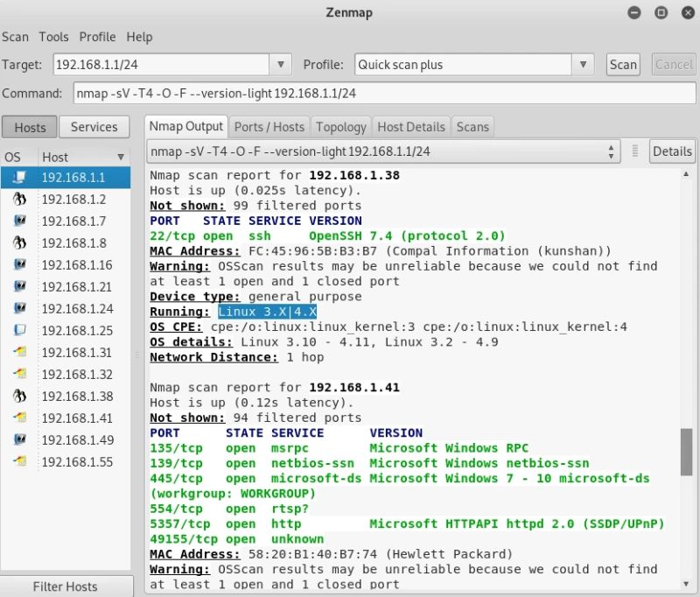Open the Help menu

(139, 37)
